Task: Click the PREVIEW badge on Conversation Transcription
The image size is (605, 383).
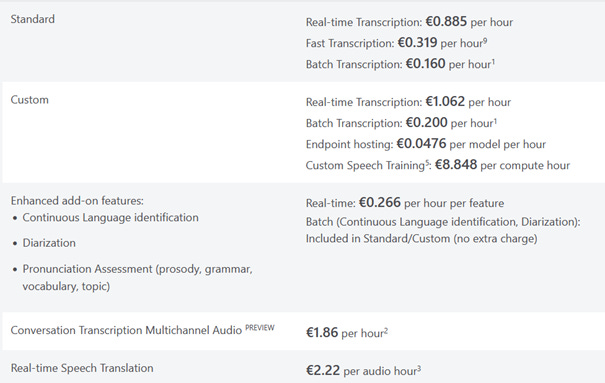Action: pos(260,328)
